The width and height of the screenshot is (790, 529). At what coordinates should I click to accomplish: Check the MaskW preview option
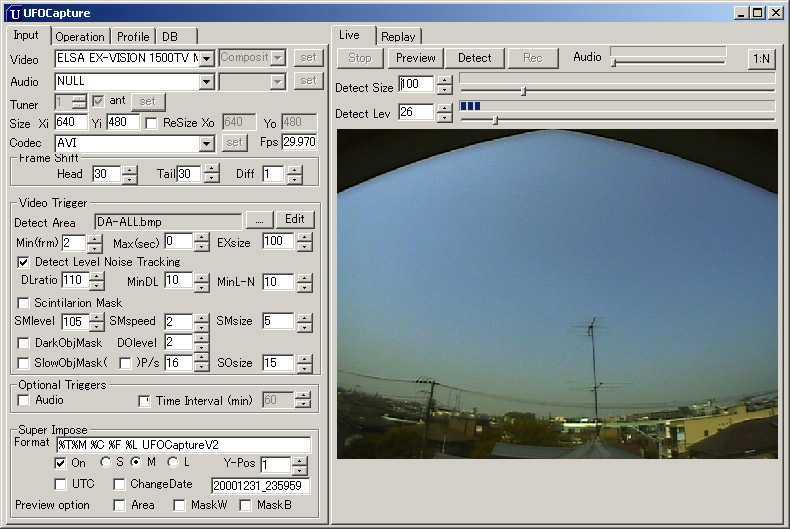click(179, 505)
